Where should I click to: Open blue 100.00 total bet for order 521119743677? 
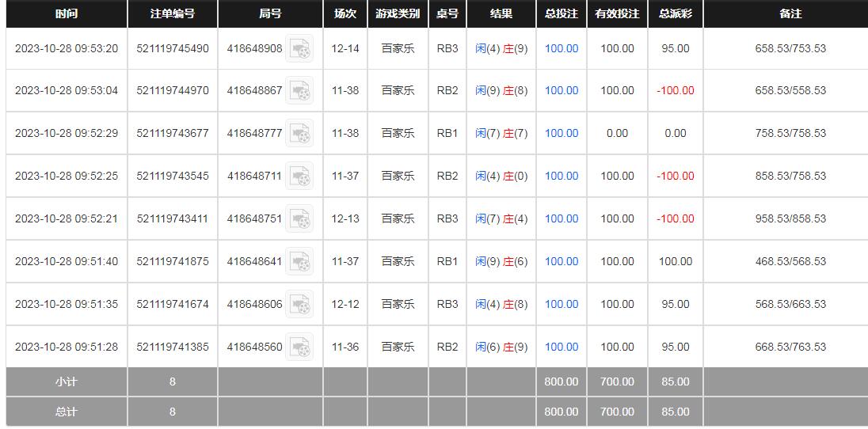(x=562, y=134)
